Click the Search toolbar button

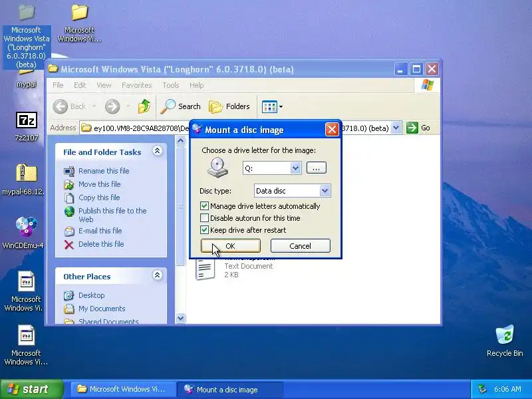180,106
